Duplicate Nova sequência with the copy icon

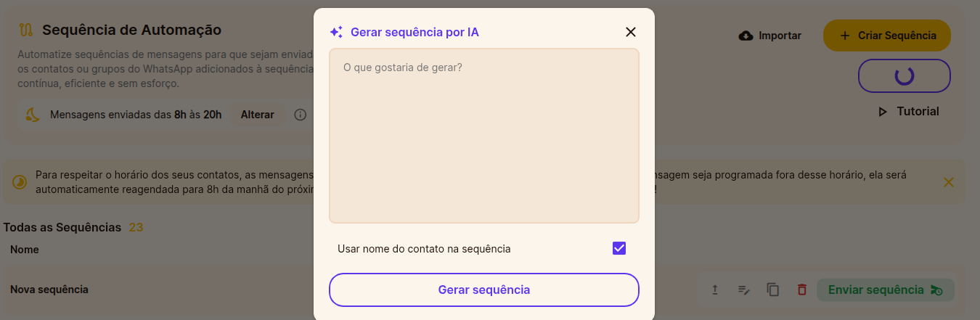pos(773,290)
